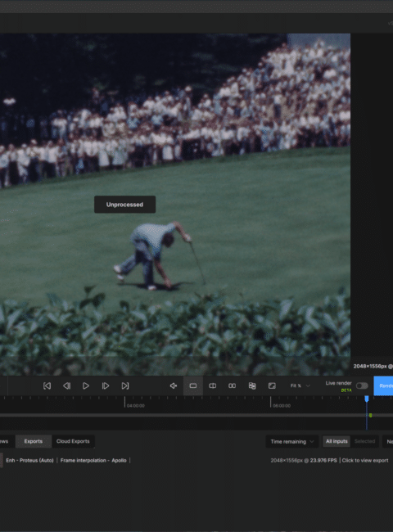
Task: Select single view mode icon
Action: pos(193,385)
